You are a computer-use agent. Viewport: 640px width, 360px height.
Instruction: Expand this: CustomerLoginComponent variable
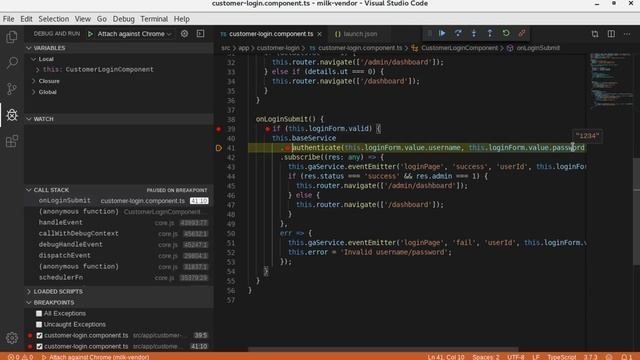click(x=38, y=70)
